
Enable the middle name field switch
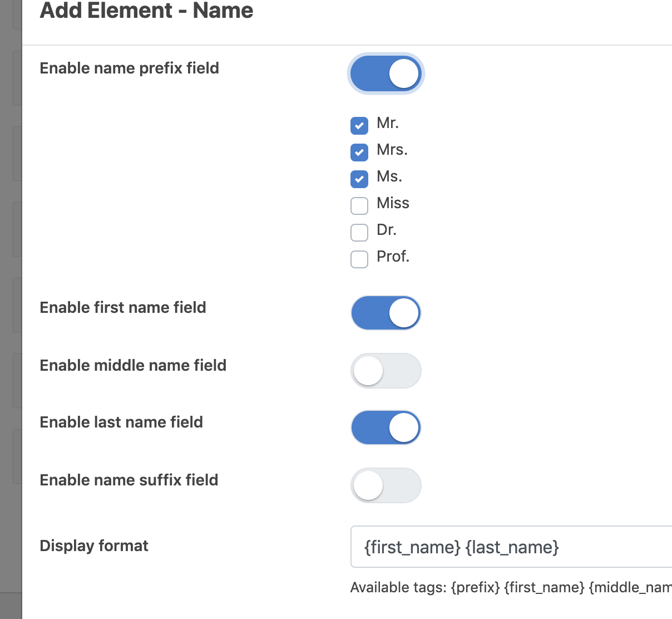pos(386,371)
